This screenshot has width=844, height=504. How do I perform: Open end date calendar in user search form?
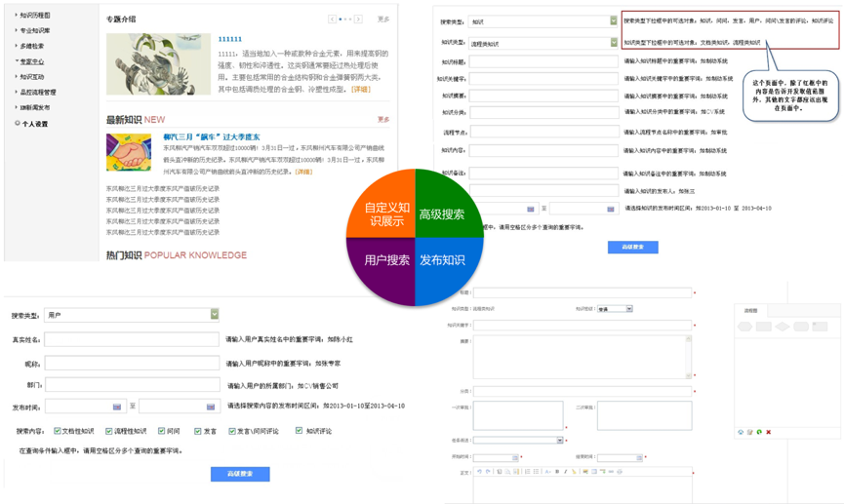point(211,407)
